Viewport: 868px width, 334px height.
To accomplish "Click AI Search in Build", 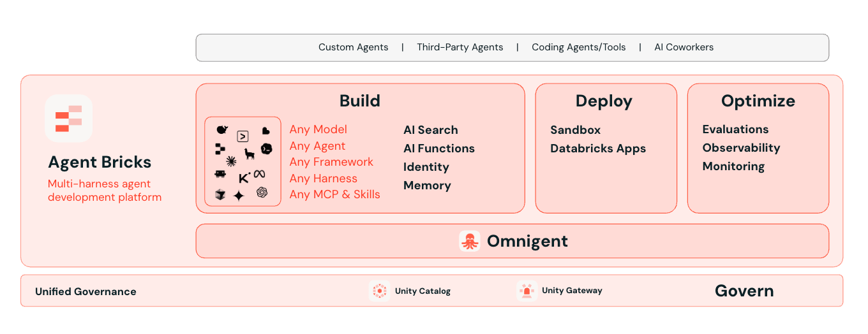I will click(431, 130).
